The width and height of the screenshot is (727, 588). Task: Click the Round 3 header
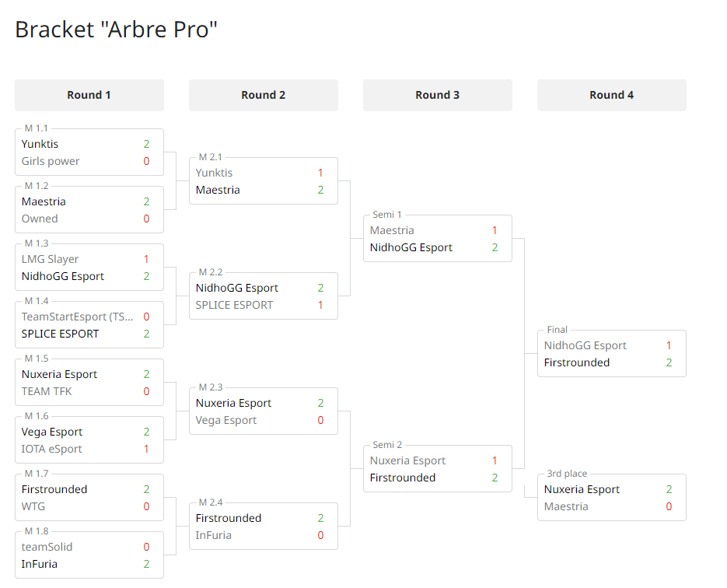438,95
